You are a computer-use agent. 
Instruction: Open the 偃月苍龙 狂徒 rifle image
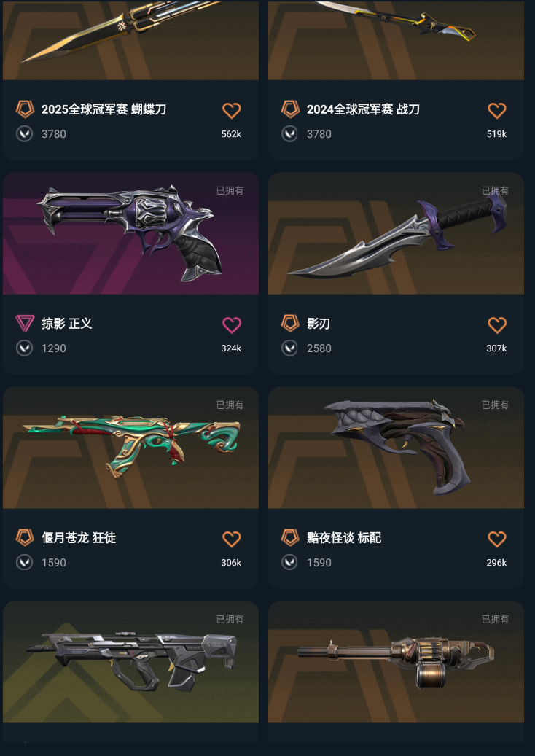coord(130,448)
